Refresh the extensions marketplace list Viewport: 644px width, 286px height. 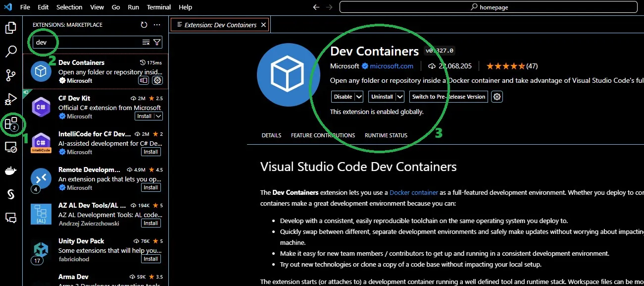[x=144, y=24]
